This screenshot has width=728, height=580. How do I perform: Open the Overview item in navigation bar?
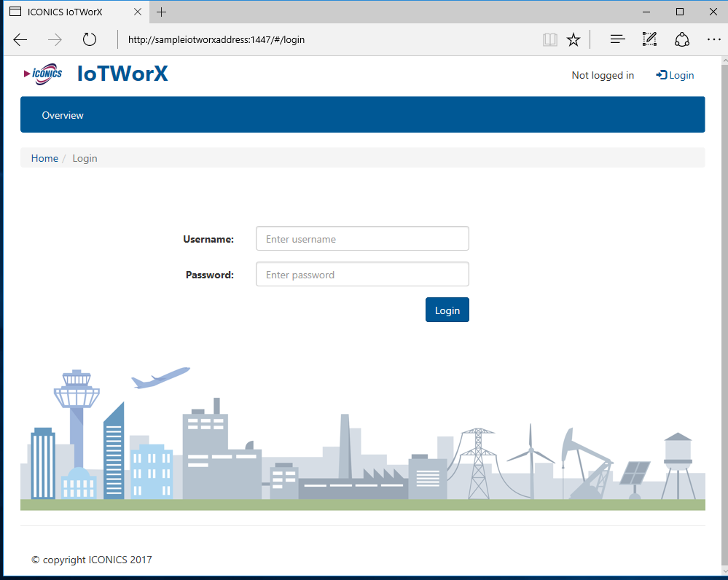(x=63, y=115)
